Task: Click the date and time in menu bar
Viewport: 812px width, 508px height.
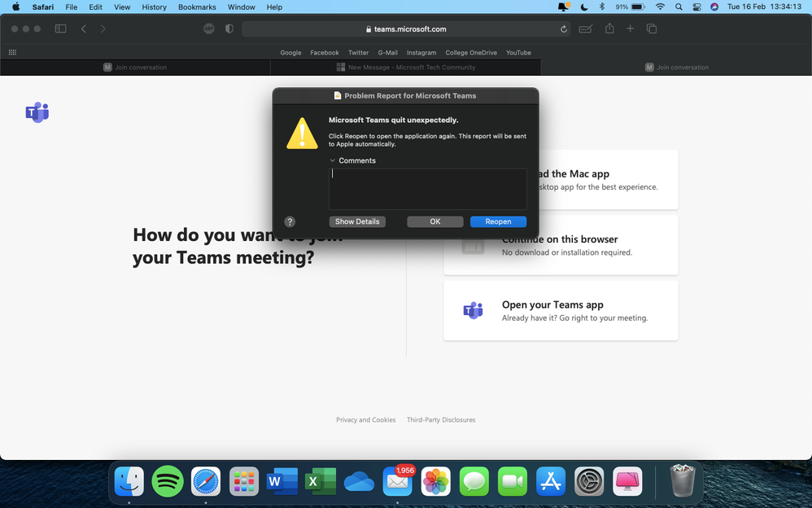Action: click(764, 7)
